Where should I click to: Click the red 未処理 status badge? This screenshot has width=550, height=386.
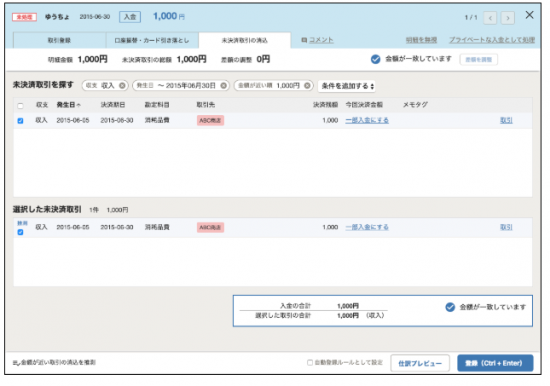coord(25,17)
